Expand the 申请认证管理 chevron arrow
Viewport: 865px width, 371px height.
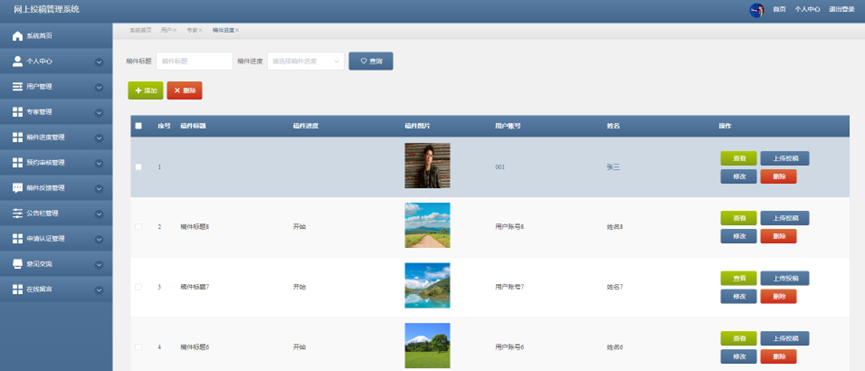99,239
